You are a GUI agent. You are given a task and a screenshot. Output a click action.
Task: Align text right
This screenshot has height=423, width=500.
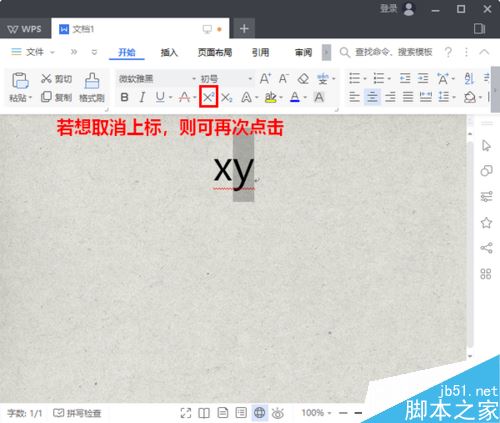390,97
